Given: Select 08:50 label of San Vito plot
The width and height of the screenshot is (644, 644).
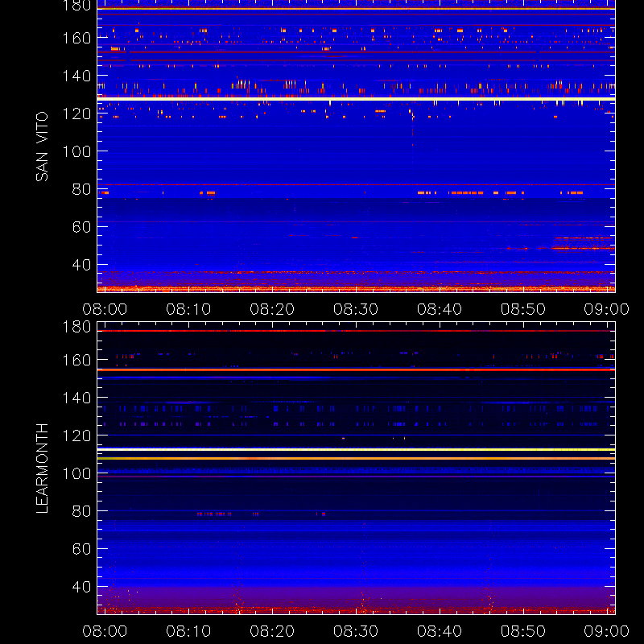Looking at the screenshot, I should [x=523, y=309].
